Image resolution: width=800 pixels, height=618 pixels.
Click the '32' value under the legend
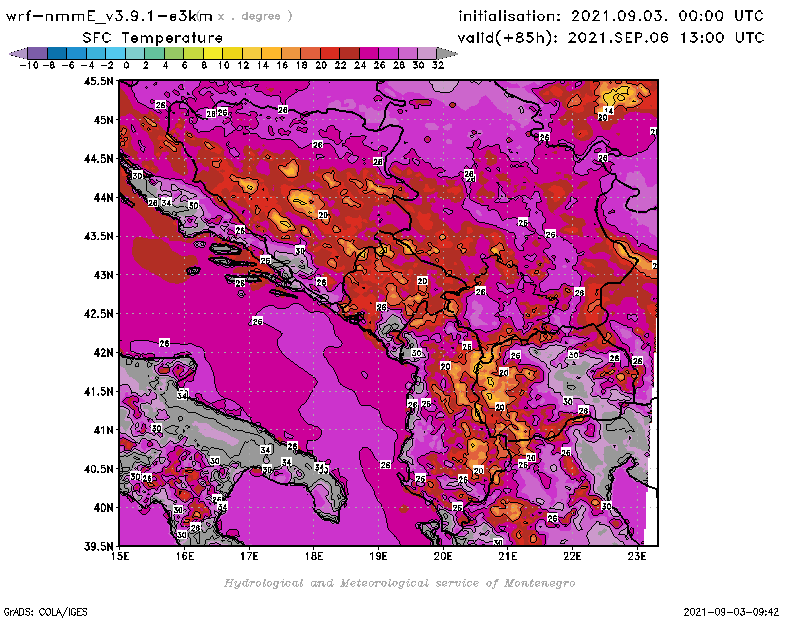coord(438,65)
